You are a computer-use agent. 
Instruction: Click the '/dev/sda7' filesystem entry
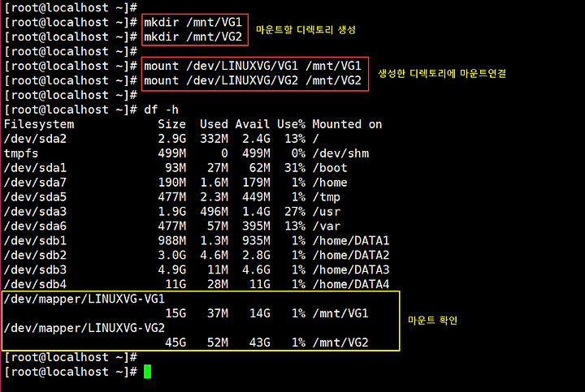[x=35, y=183]
